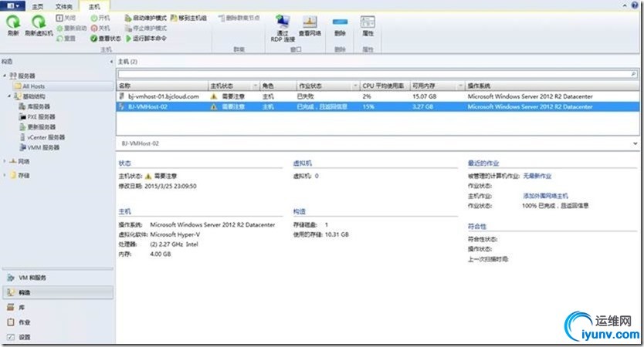644x347 pixels.
Task: Select the 构造 fabric workspace
Action: [x=59, y=292]
